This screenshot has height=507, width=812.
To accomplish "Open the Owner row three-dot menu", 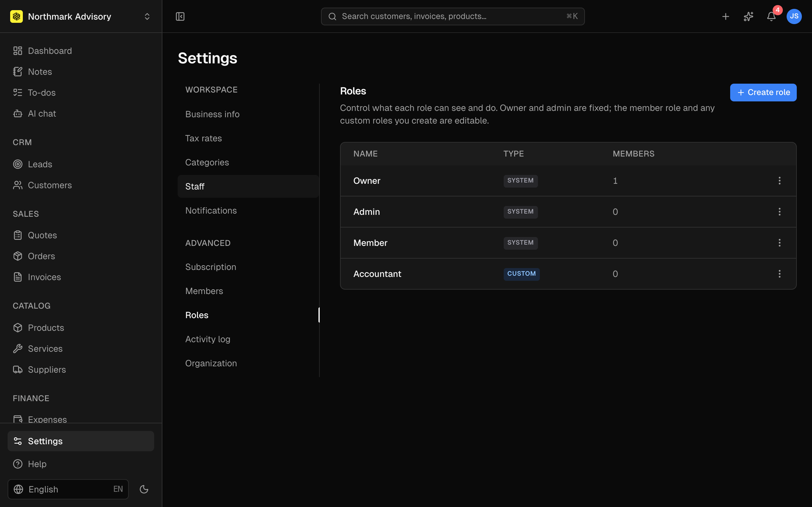I will pos(779,181).
